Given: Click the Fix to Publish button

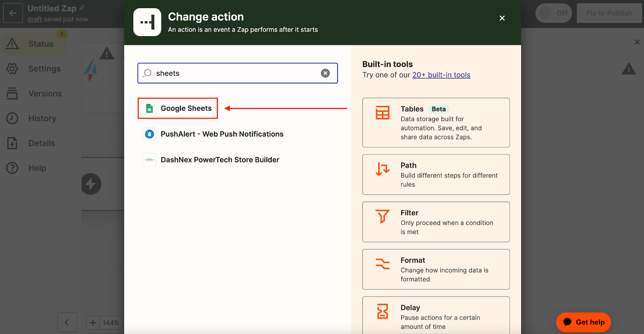Looking at the screenshot, I should [609, 13].
